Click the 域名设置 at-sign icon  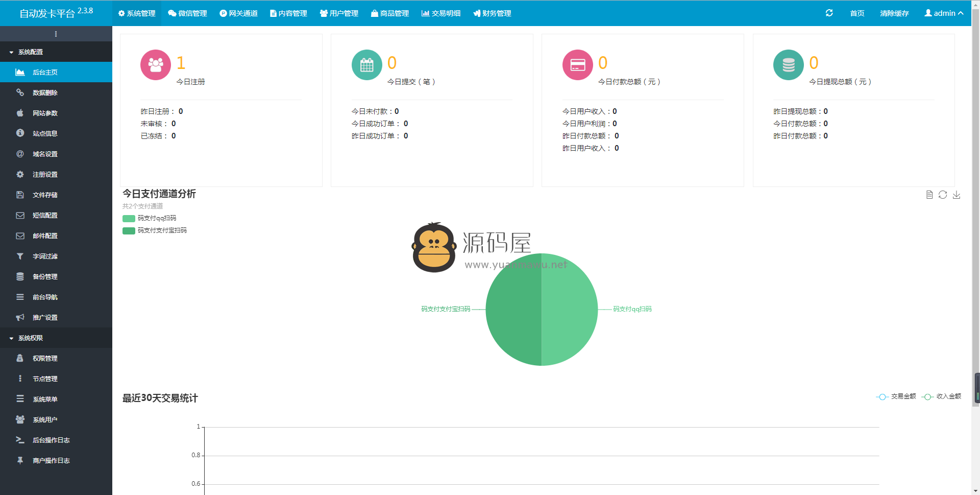click(20, 154)
